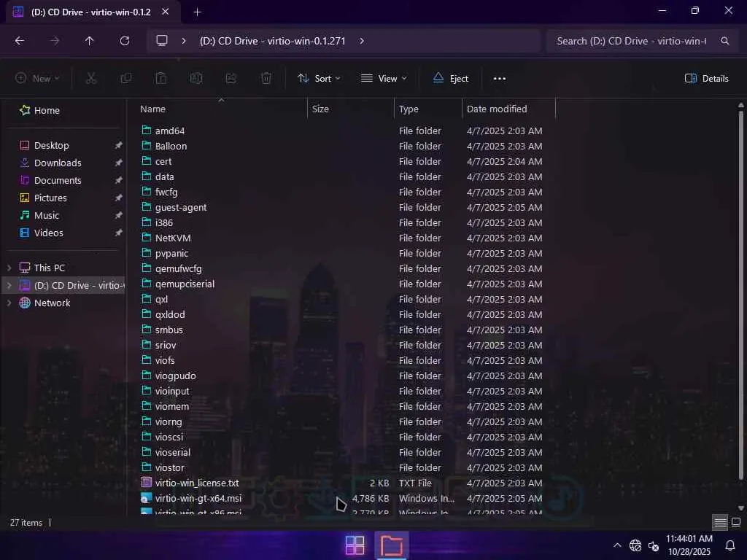
Task: Expand This PC in navigation pane
Action: pyautogui.click(x=9, y=268)
